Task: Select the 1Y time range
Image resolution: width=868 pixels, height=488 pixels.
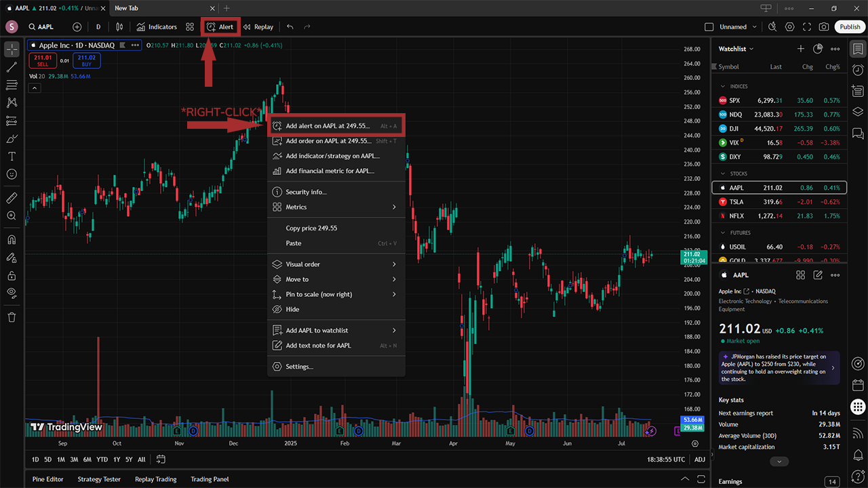Action: point(116,460)
